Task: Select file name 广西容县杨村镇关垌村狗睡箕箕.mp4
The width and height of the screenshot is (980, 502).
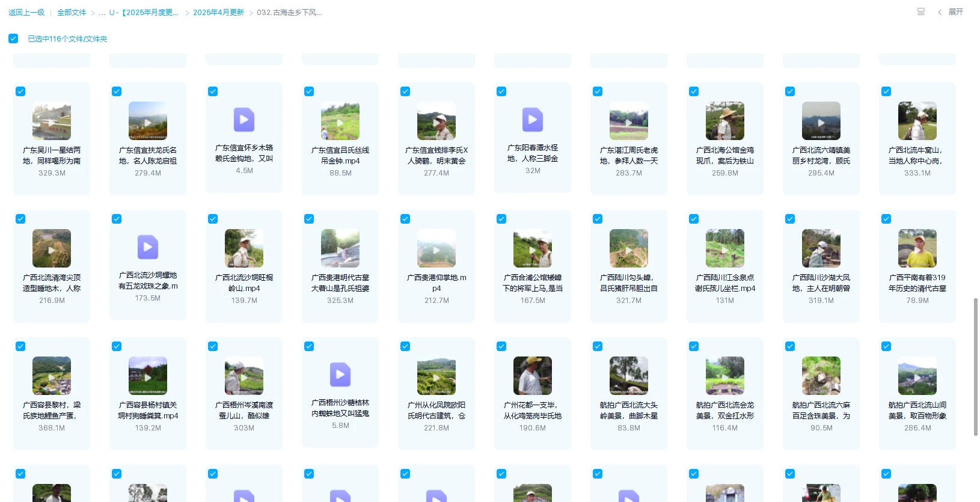Action: pyautogui.click(x=148, y=411)
